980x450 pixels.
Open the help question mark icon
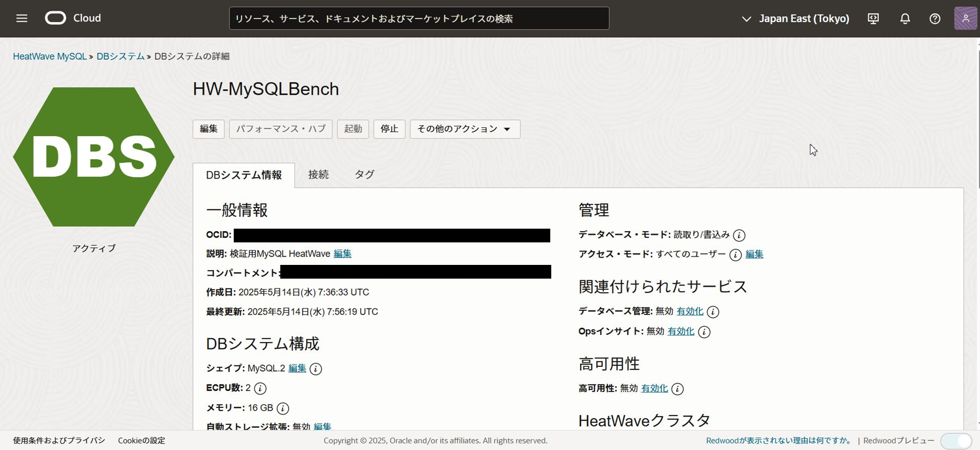tap(935, 19)
